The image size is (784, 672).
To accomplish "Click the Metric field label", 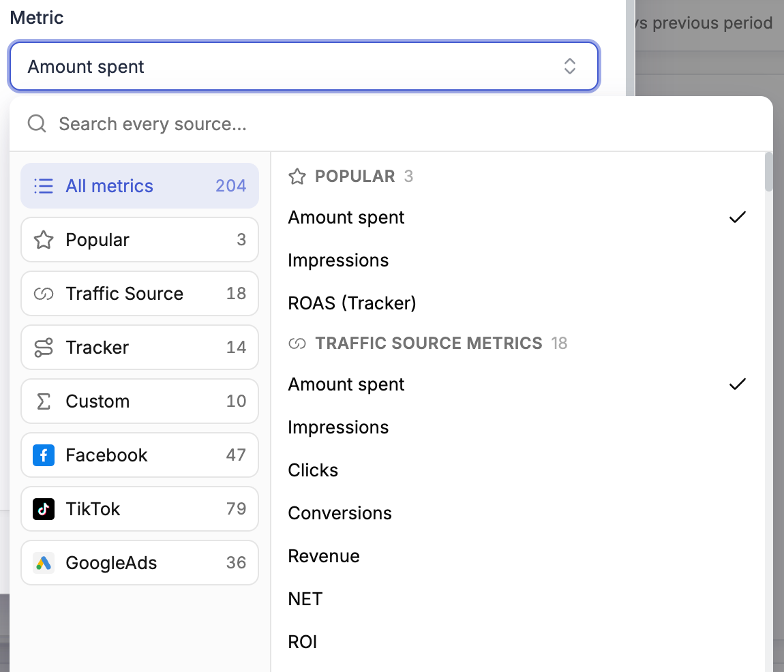I will (37, 18).
